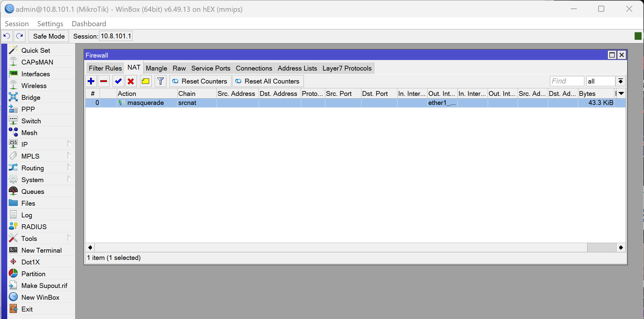
Task: Toggle Safe Mode
Action: click(48, 36)
